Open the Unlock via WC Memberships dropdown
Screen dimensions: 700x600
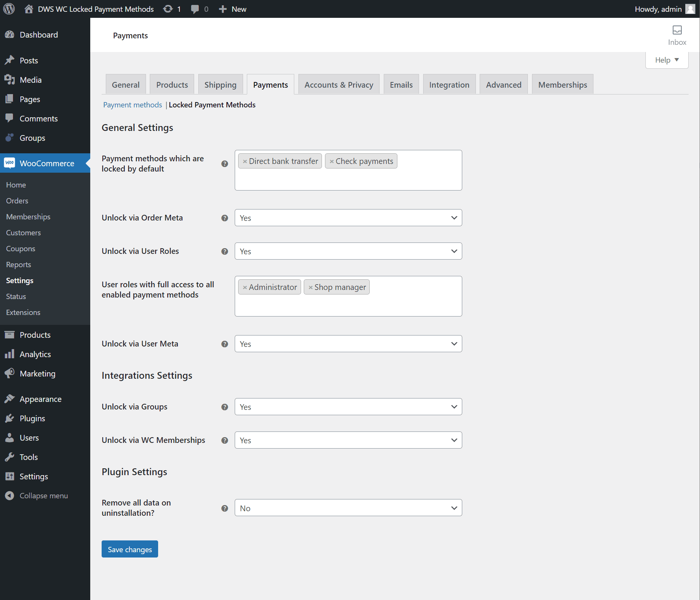click(x=348, y=440)
